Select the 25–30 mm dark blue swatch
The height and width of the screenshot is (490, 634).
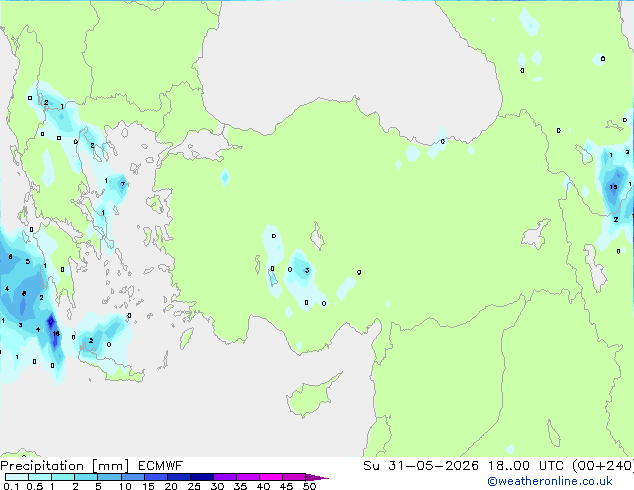pos(201,477)
